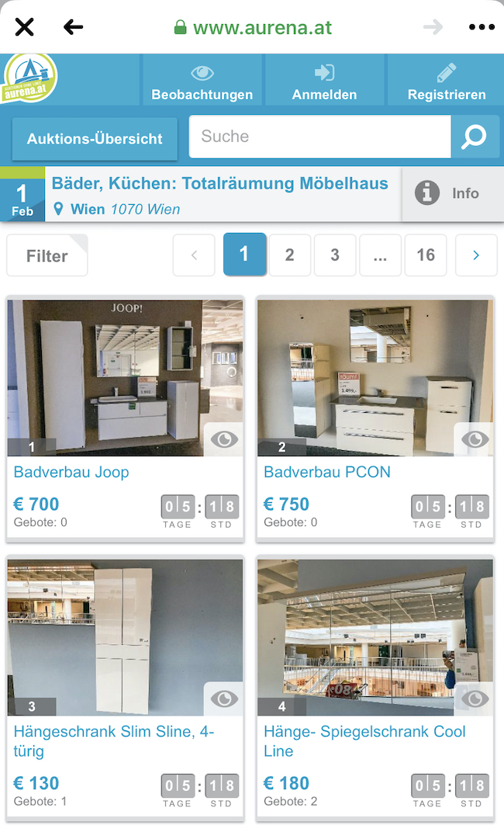
Task: Toggle watch eye on Badverbau PCON
Action: 475,438
